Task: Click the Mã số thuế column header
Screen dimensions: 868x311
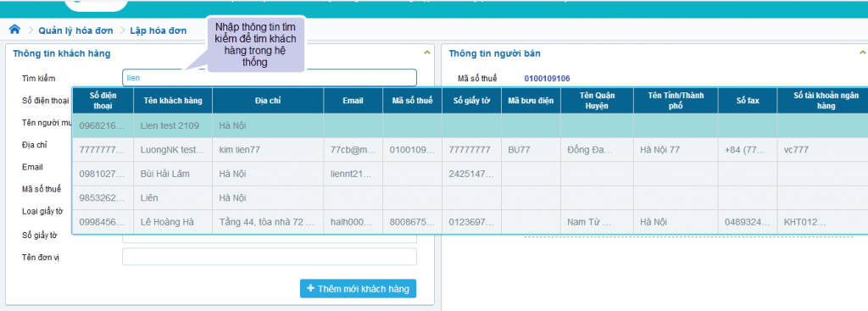Action: [412, 100]
